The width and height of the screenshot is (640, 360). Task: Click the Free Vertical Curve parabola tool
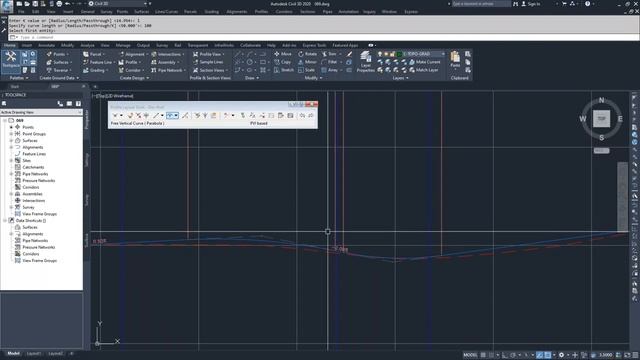(x=170, y=116)
